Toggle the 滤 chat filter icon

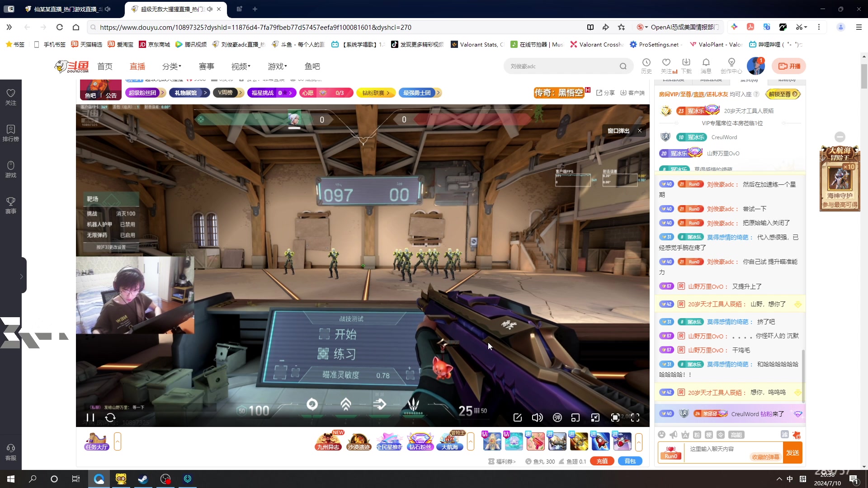pyautogui.click(x=784, y=435)
